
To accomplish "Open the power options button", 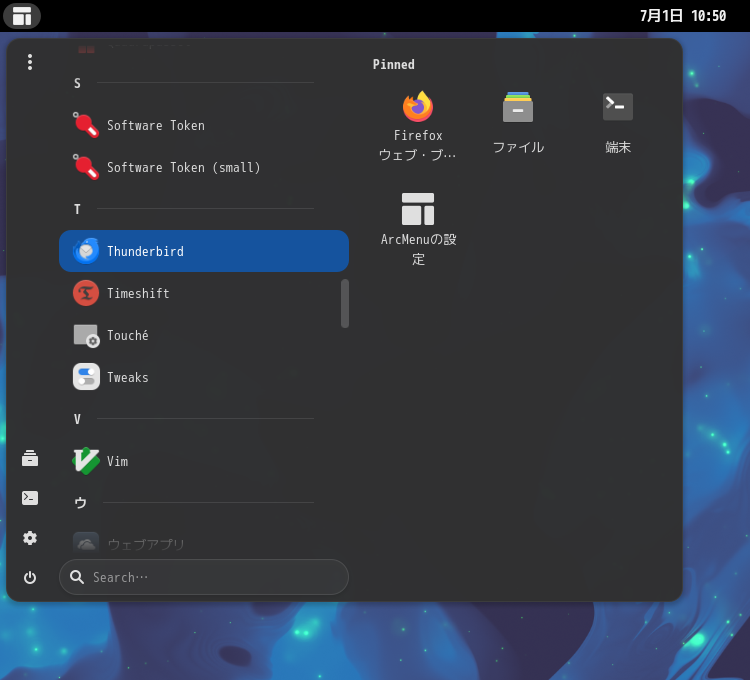I will point(30,578).
